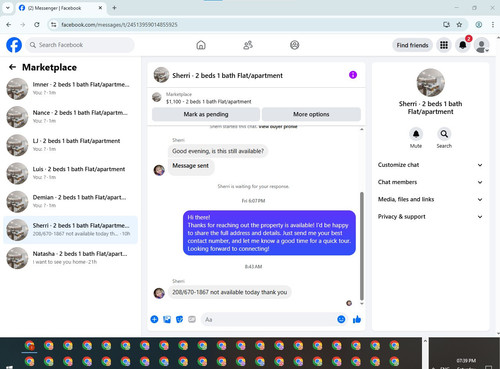Open the Chrome profile icon in the toolbar
The width and height of the screenshot is (500, 369).
tap(479, 24)
